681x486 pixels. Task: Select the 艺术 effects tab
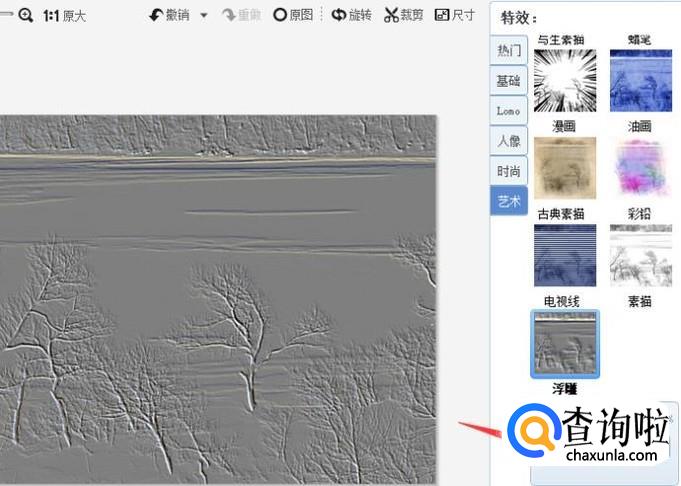[509, 201]
